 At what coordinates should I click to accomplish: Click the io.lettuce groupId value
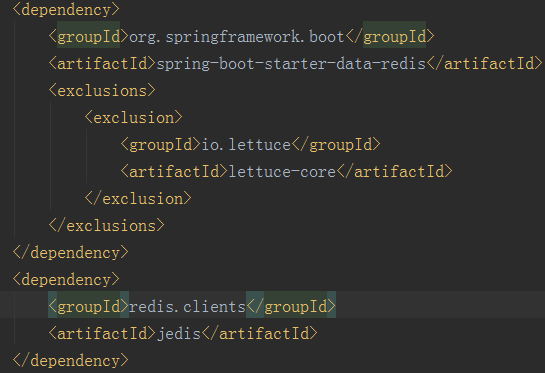(246, 145)
